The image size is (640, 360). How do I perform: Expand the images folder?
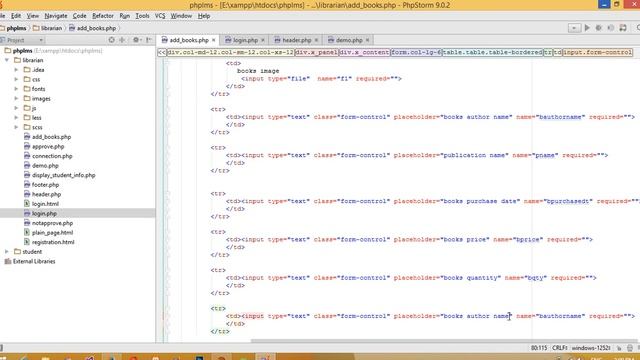click(x=16, y=98)
